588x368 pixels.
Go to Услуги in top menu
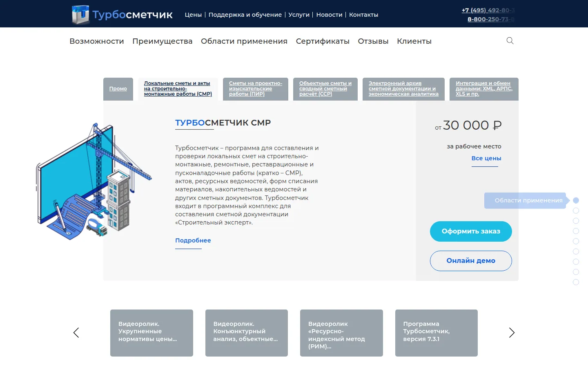pos(299,15)
